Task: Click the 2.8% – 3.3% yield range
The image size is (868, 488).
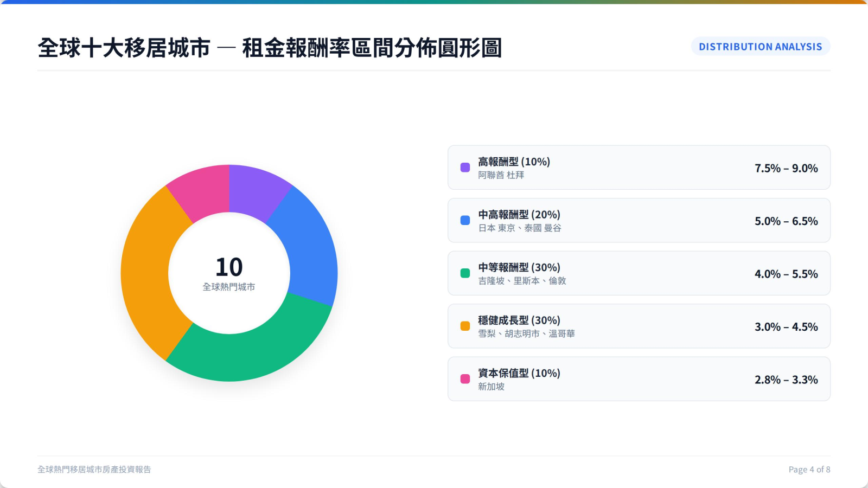Action: pyautogui.click(x=786, y=380)
